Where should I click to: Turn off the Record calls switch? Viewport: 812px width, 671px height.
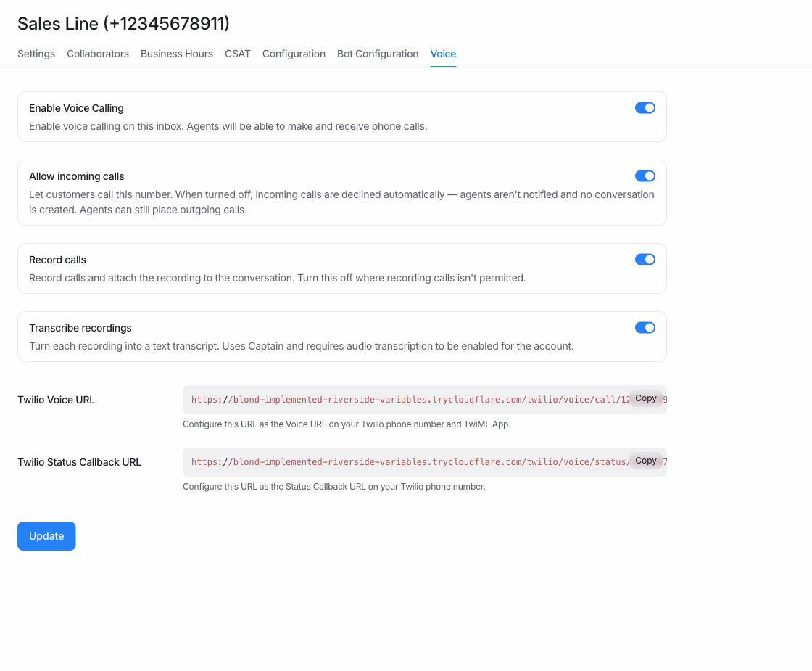tap(645, 260)
